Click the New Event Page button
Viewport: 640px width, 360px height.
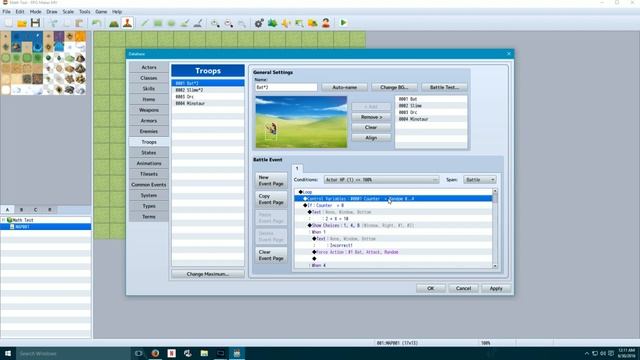click(x=271, y=181)
